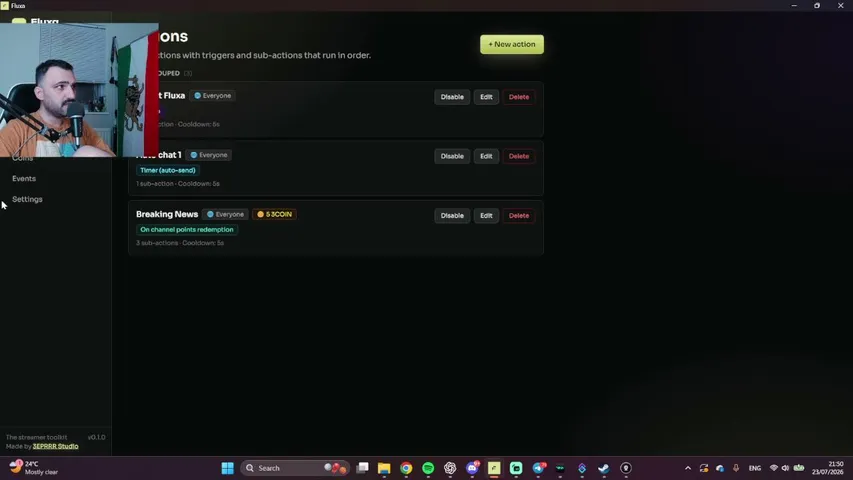Screen dimensions: 853x480
Task: Open the Settings sidebar page
Action: coord(27,199)
